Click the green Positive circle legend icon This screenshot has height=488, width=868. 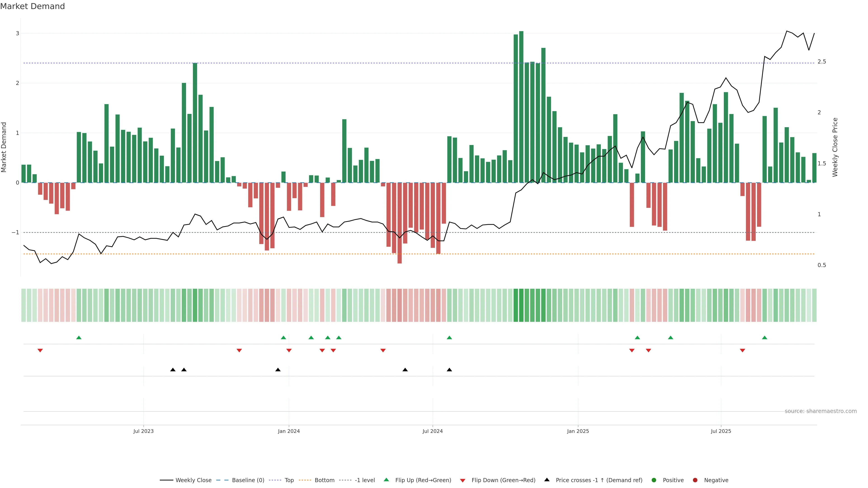pyautogui.click(x=654, y=480)
